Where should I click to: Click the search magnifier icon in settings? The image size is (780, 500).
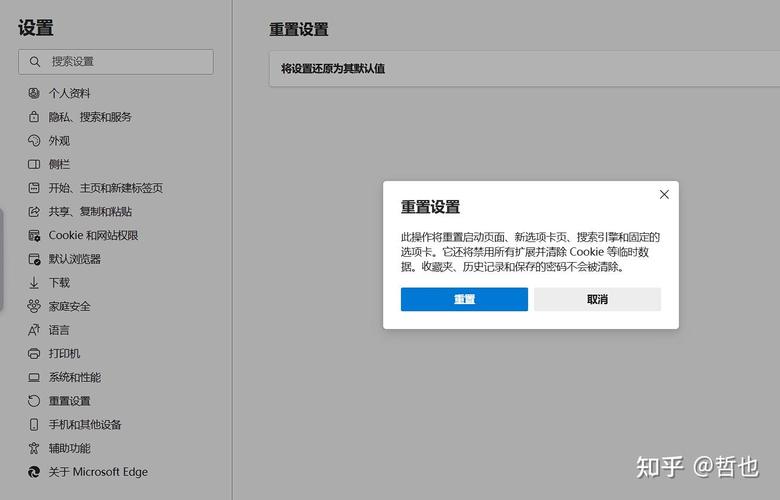tap(34, 62)
